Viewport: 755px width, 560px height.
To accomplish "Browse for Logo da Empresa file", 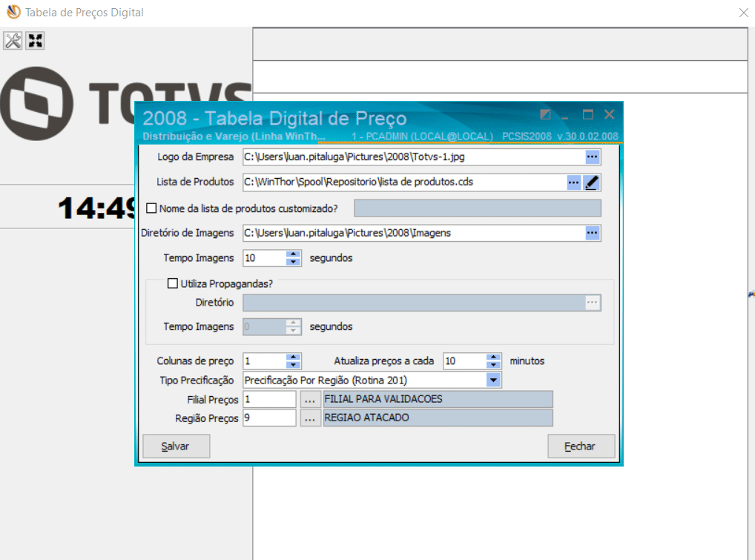I will click(593, 157).
